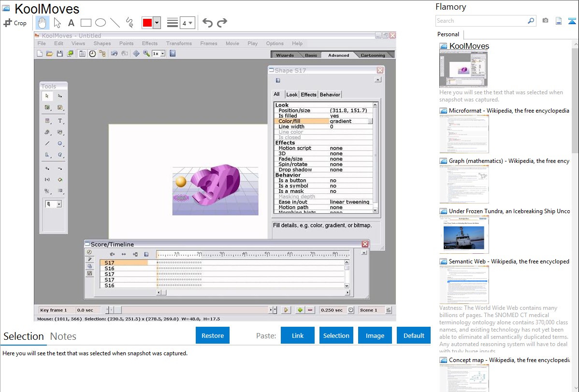
Task: Choose the text annotation tool (A)
Action: coord(71,23)
